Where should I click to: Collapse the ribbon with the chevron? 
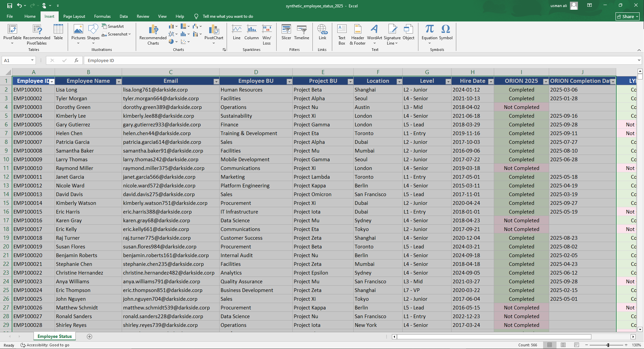point(639,50)
